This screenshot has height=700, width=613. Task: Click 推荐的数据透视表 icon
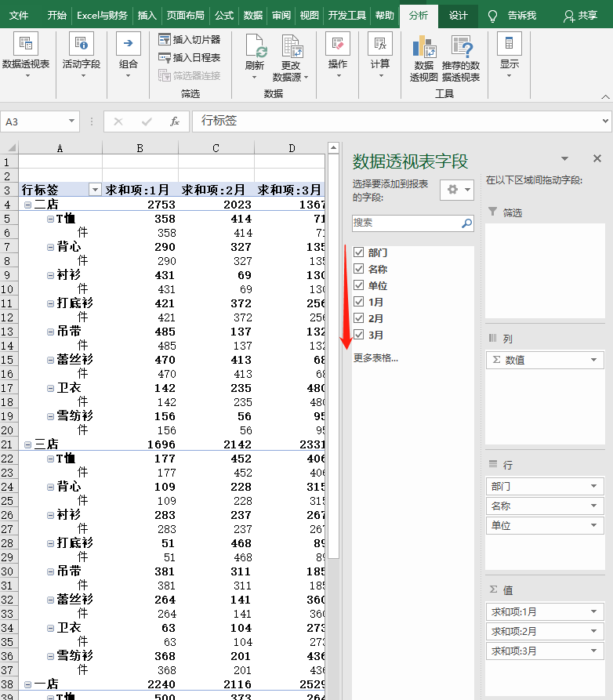tap(461, 47)
